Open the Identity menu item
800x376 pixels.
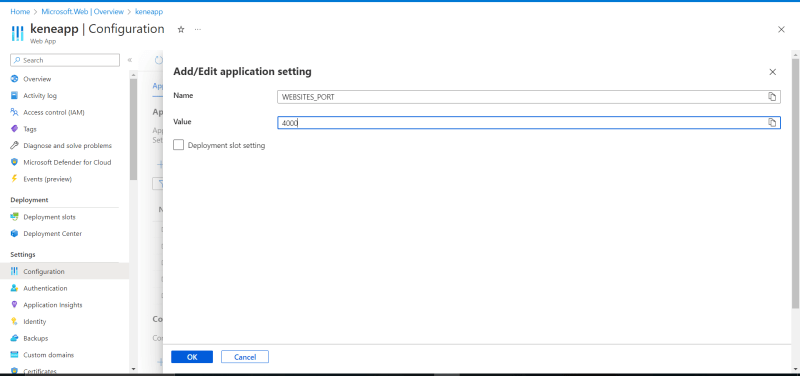click(x=35, y=321)
